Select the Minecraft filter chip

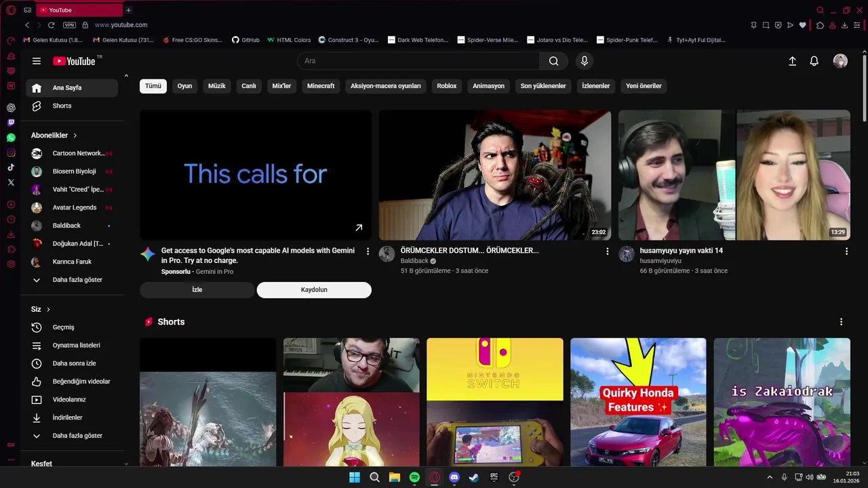321,86
